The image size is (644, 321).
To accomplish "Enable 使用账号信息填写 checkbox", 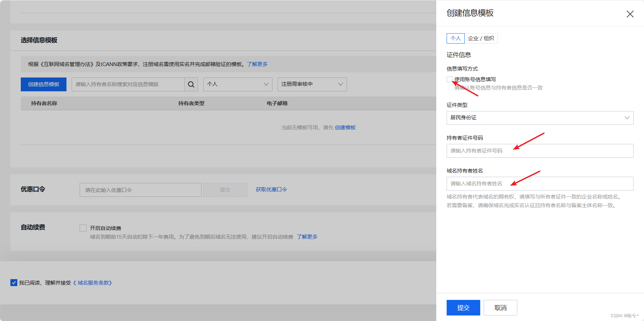I will (450, 80).
